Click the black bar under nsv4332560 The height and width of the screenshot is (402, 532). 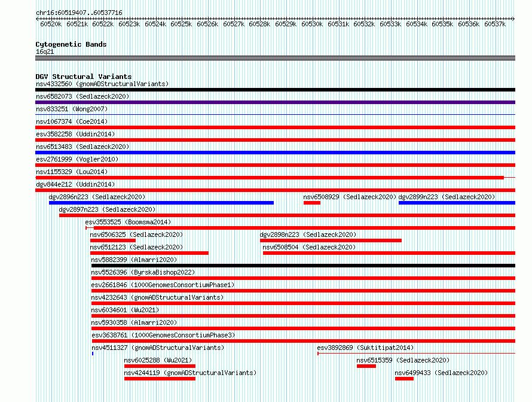point(275,90)
